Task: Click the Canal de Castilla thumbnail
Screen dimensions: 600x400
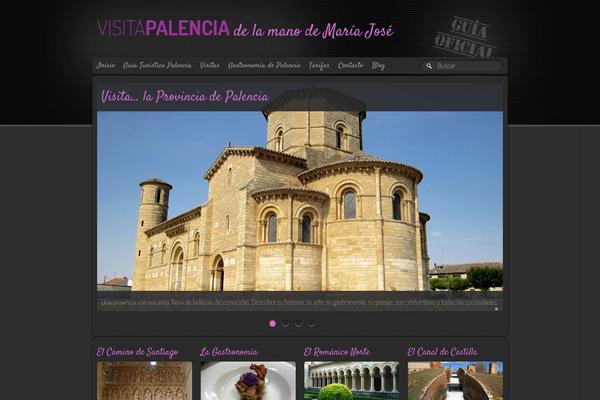Action: click(x=455, y=381)
